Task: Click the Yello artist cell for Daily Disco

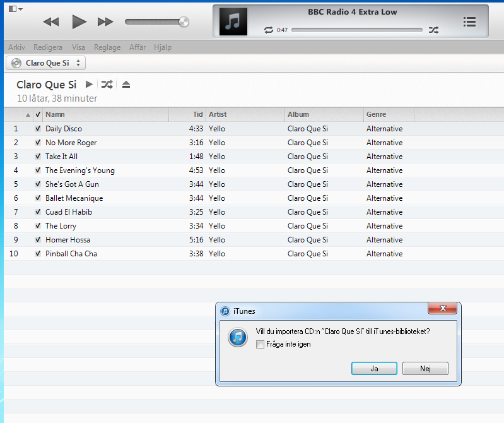Action: click(x=217, y=129)
